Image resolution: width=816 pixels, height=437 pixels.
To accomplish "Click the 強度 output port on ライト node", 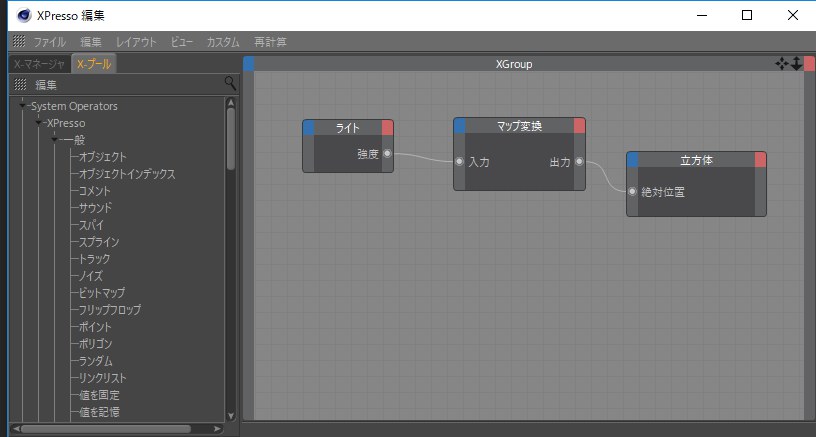I will tap(387, 153).
